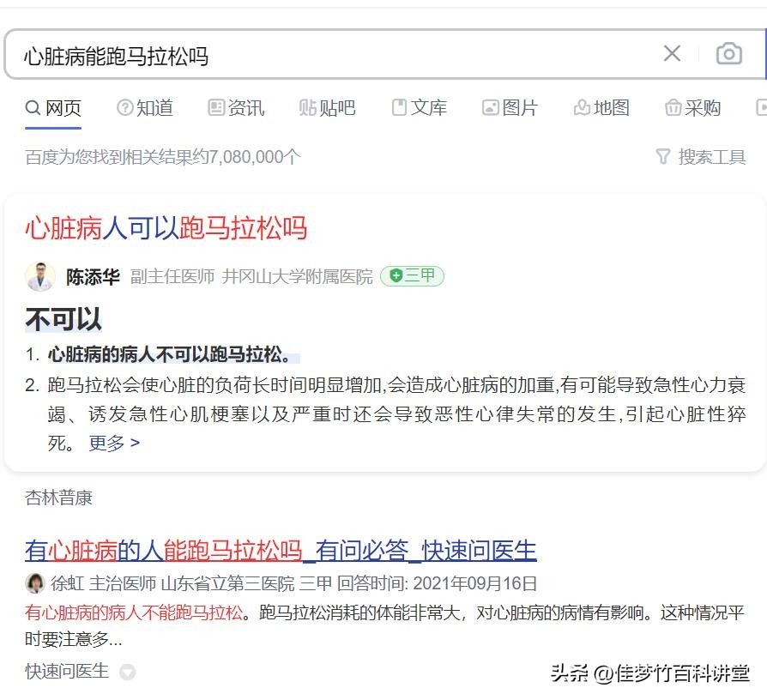Expand dropdown arrow beside 快速问医生
Image resolution: width=767 pixels, height=700 pixels.
[x=127, y=672]
